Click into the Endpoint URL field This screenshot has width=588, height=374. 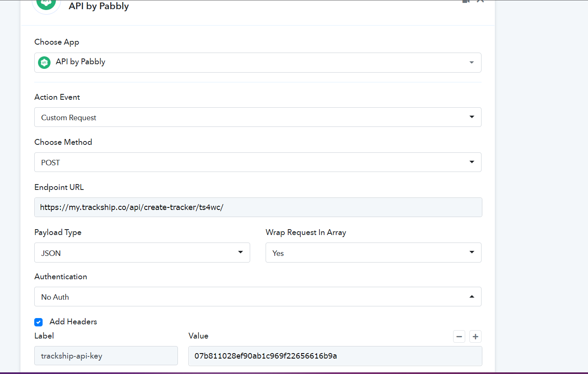point(258,207)
